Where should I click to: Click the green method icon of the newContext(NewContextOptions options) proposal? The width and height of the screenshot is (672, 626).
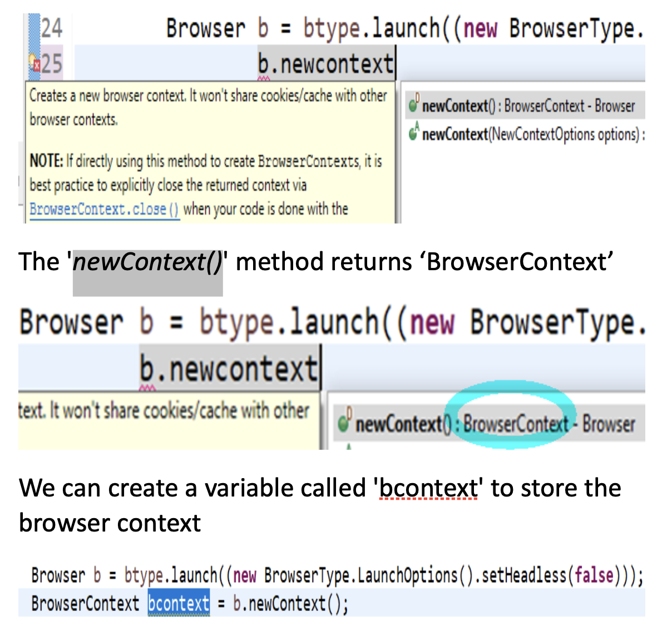coord(414,132)
